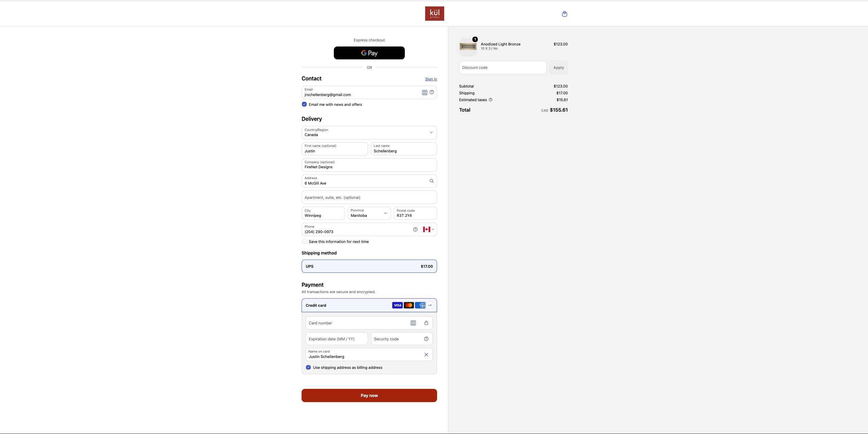Click the security code help icon

click(x=426, y=339)
